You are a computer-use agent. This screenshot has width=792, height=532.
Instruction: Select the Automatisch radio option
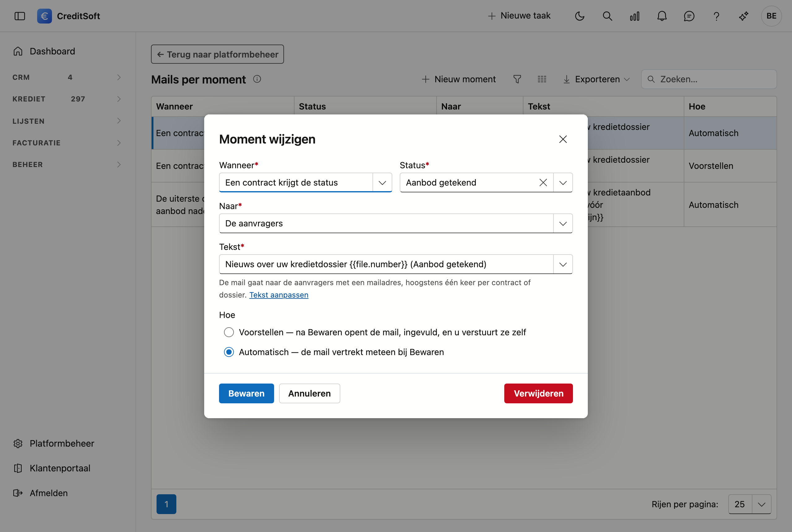tap(229, 352)
